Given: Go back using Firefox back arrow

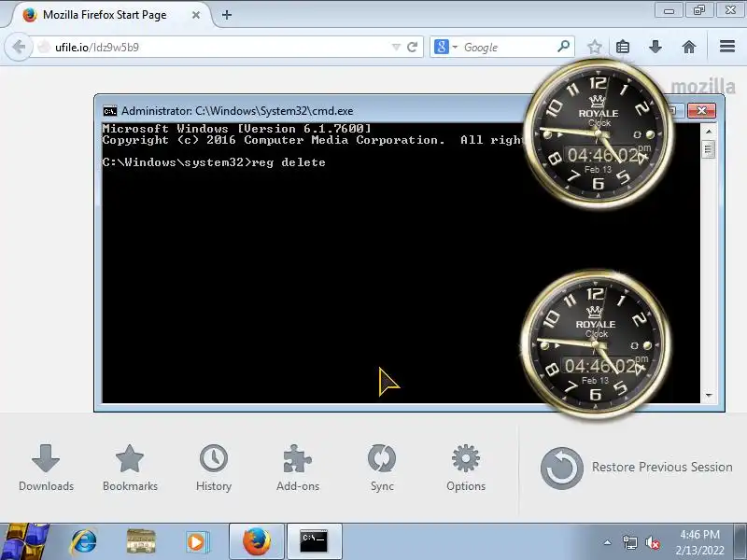Looking at the screenshot, I should (x=19, y=48).
